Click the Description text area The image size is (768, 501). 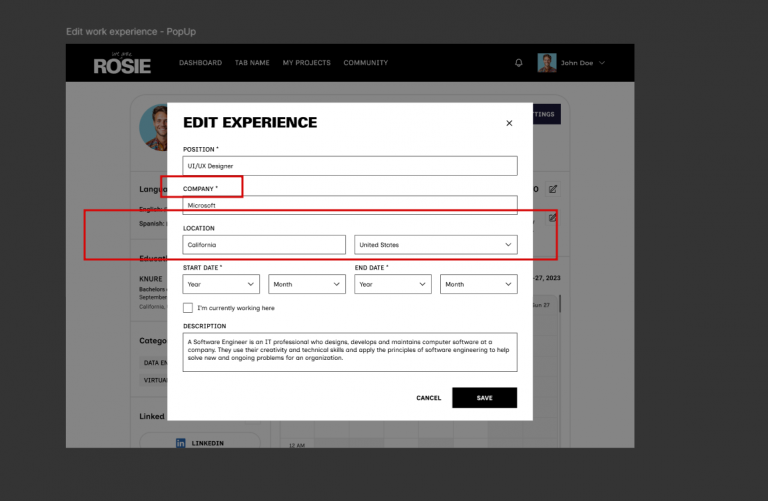tap(350, 352)
